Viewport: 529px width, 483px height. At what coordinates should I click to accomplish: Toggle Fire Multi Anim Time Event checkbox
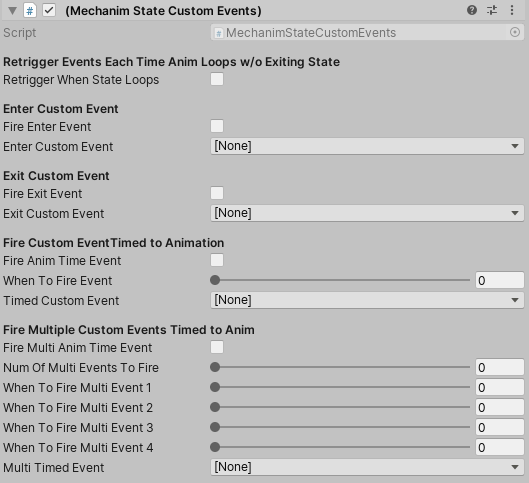click(217, 347)
